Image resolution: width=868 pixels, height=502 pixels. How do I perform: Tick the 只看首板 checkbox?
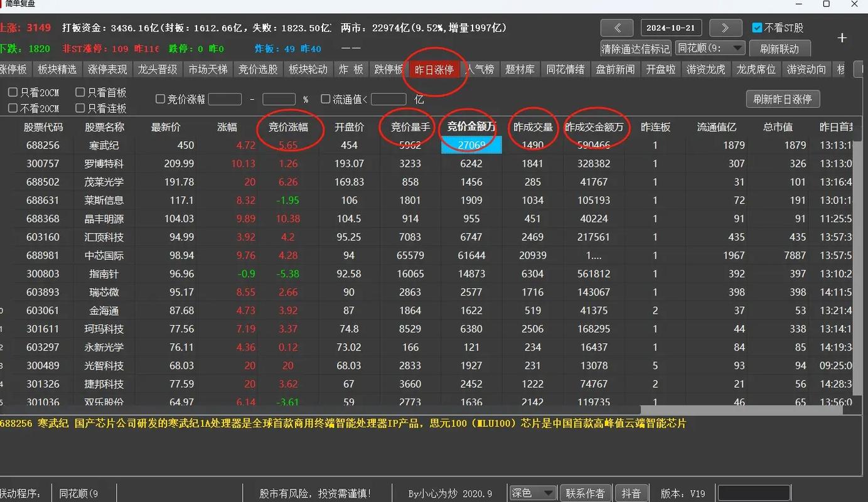click(x=80, y=92)
